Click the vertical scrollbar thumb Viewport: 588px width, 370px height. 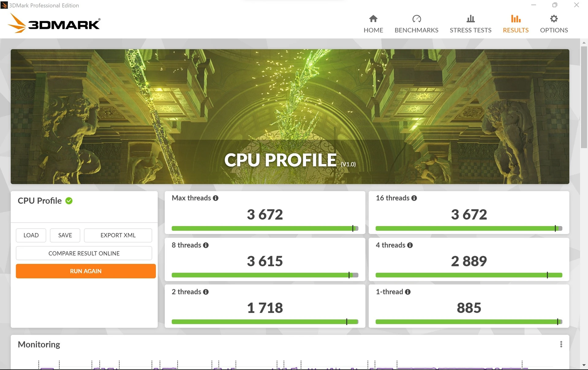(x=584, y=97)
